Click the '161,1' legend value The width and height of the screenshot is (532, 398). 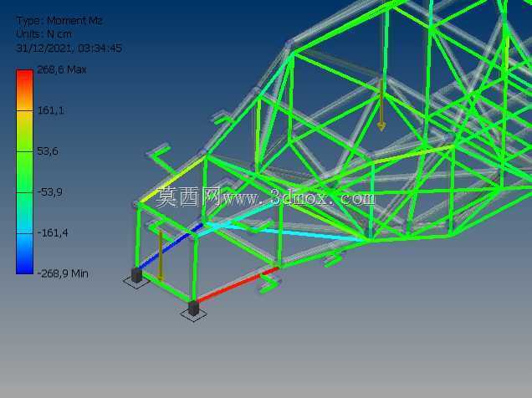50,110
